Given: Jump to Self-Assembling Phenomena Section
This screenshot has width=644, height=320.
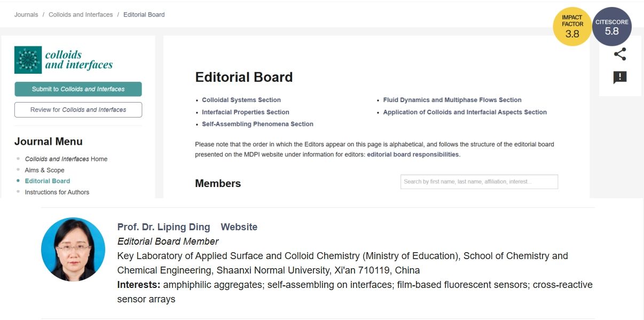Looking at the screenshot, I should (257, 124).
